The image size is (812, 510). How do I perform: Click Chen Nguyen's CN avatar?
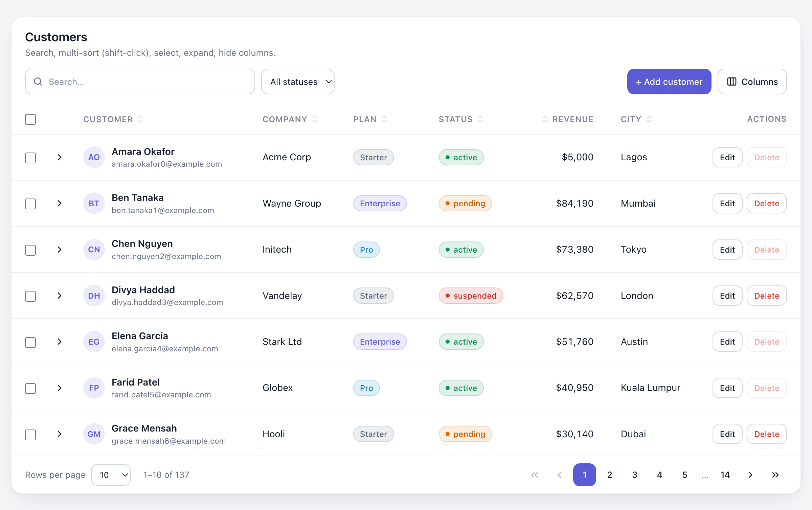coord(94,250)
